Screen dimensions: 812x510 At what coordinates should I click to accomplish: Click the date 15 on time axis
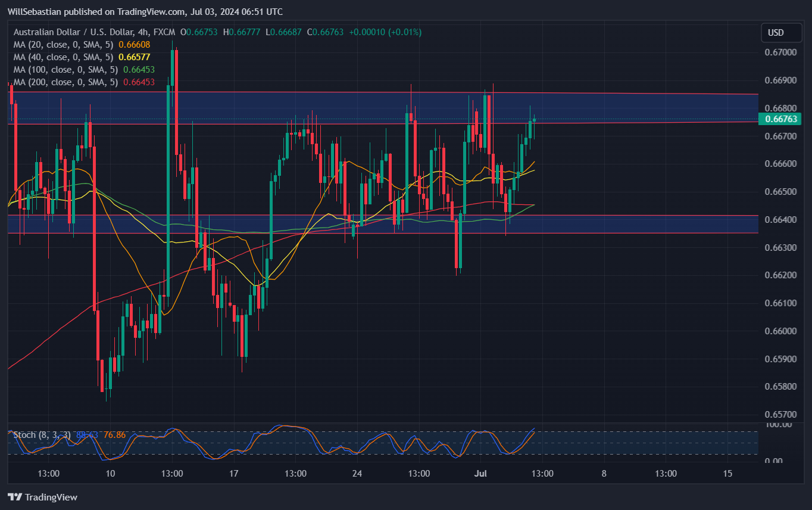pos(727,474)
